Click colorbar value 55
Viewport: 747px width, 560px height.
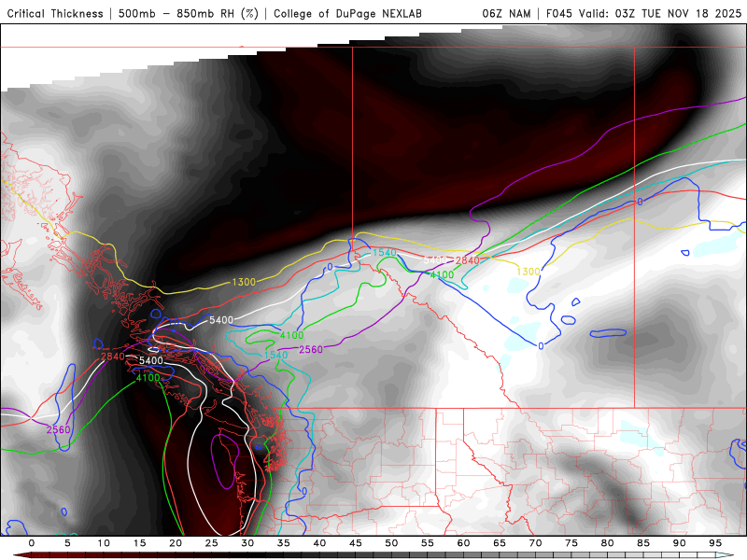(x=428, y=543)
